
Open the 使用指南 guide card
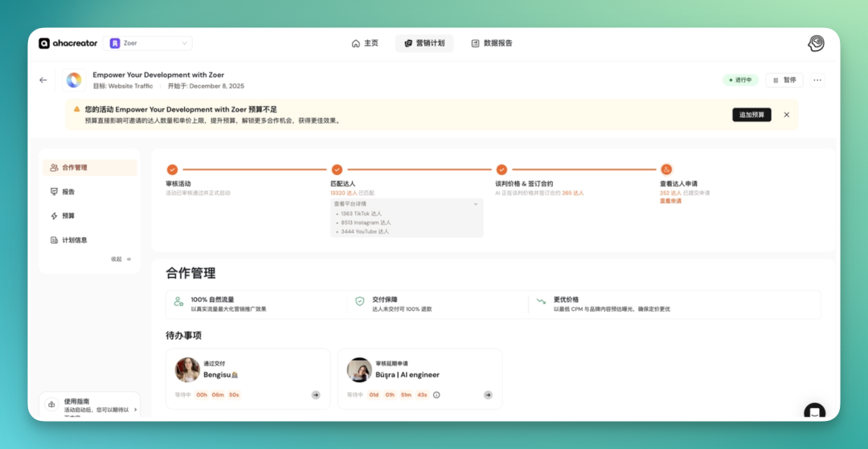[90, 406]
